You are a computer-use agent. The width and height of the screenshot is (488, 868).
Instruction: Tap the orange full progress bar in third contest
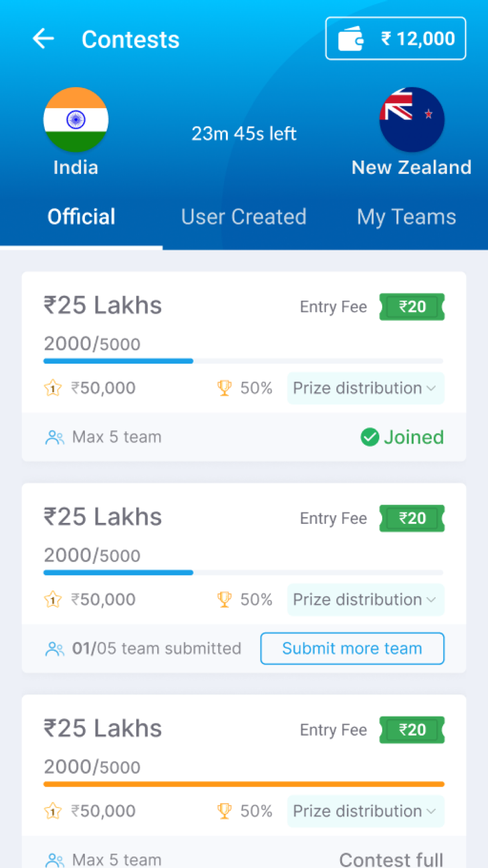pos(244,784)
